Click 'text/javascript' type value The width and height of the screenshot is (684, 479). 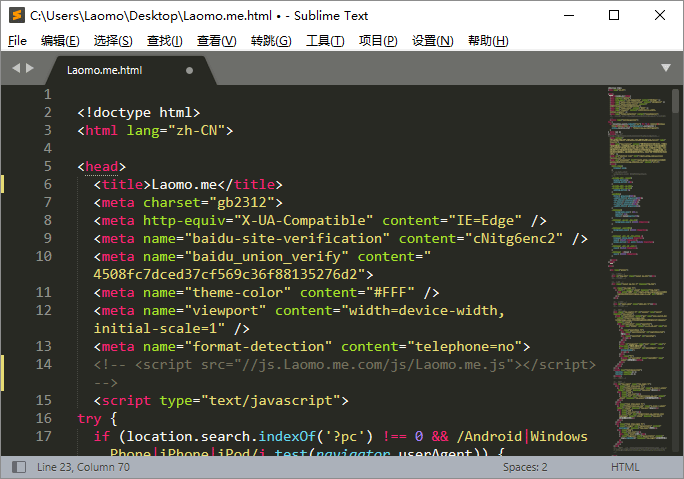pyautogui.click(x=270, y=400)
